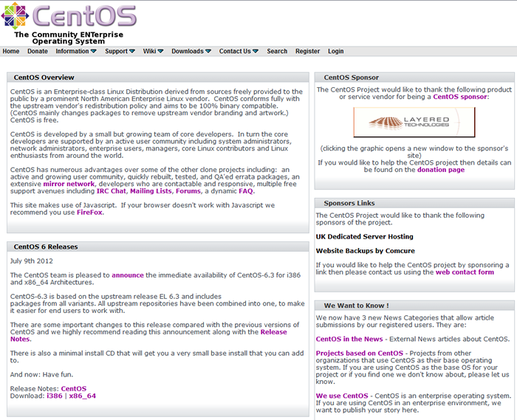Click the CentOS 6 Releases header
The image size is (517, 420).
pyautogui.click(x=158, y=247)
